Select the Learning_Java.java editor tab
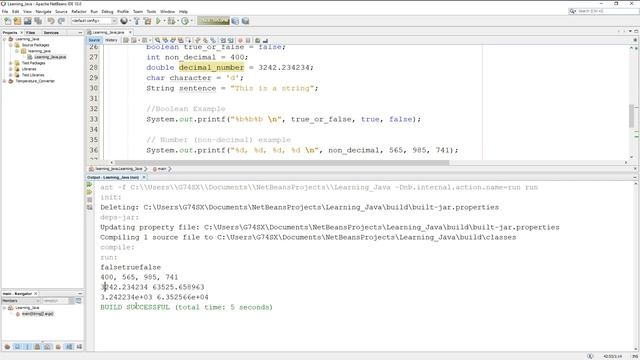The width and height of the screenshot is (640, 360). (x=108, y=32)
